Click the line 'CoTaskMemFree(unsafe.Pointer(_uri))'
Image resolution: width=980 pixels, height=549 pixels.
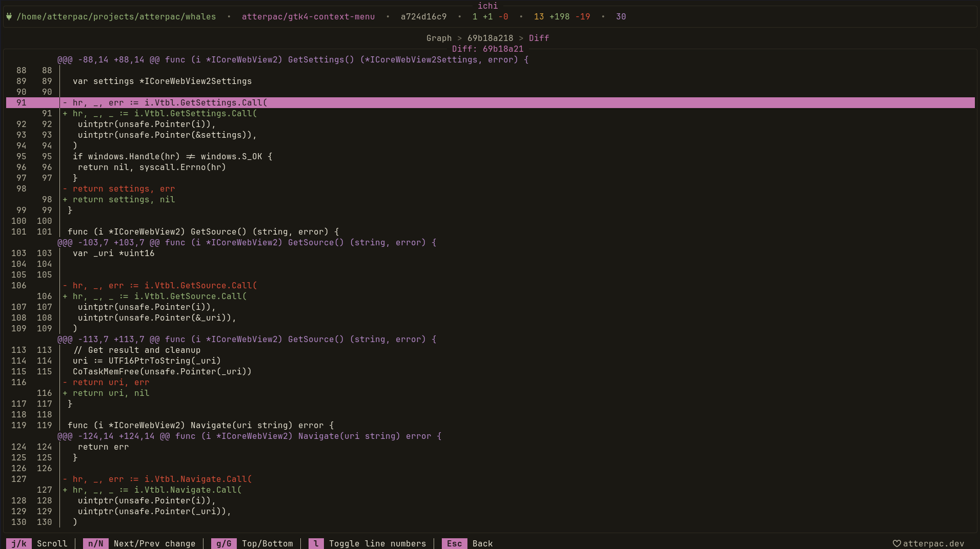(x=162, y=371)
